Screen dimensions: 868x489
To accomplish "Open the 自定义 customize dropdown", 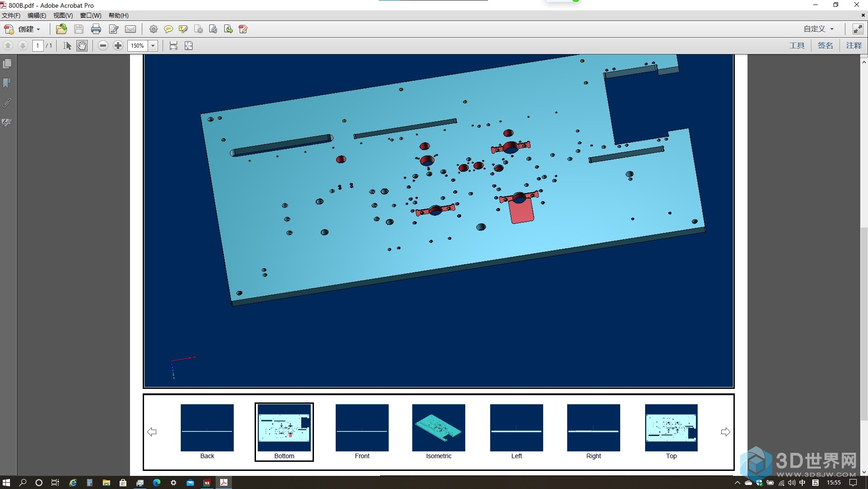I will (x=819, y=29).
